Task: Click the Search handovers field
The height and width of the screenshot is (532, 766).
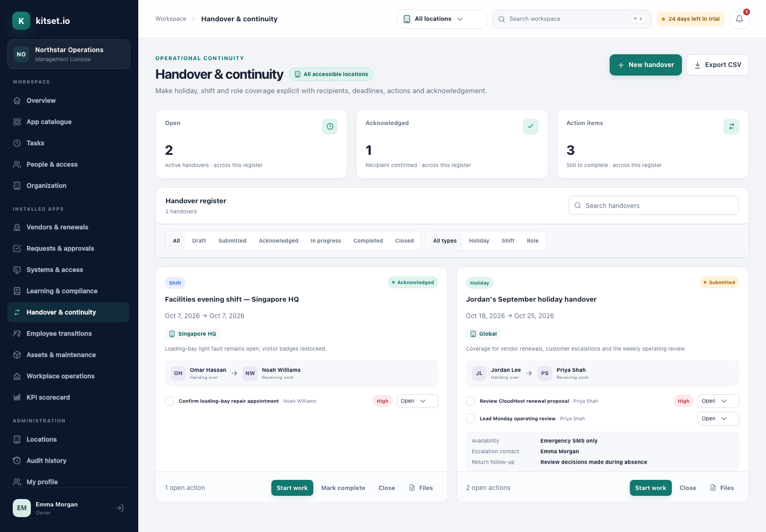Action: tap(654, 205)
